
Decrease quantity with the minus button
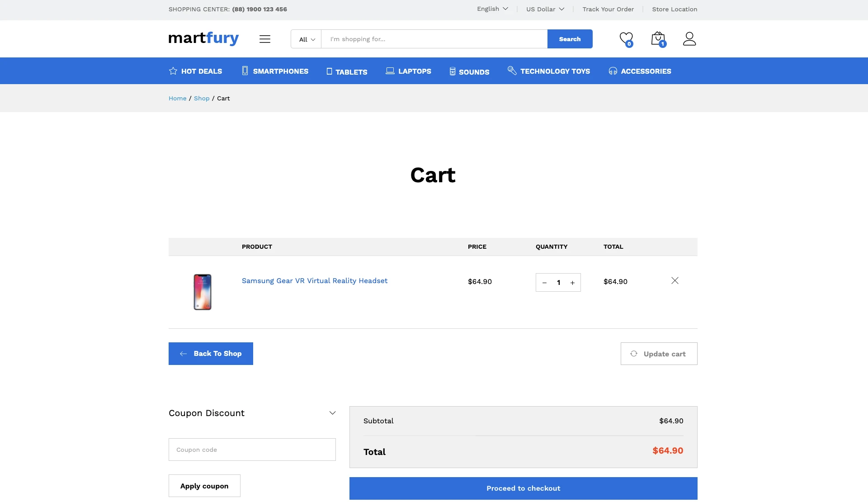544,283
